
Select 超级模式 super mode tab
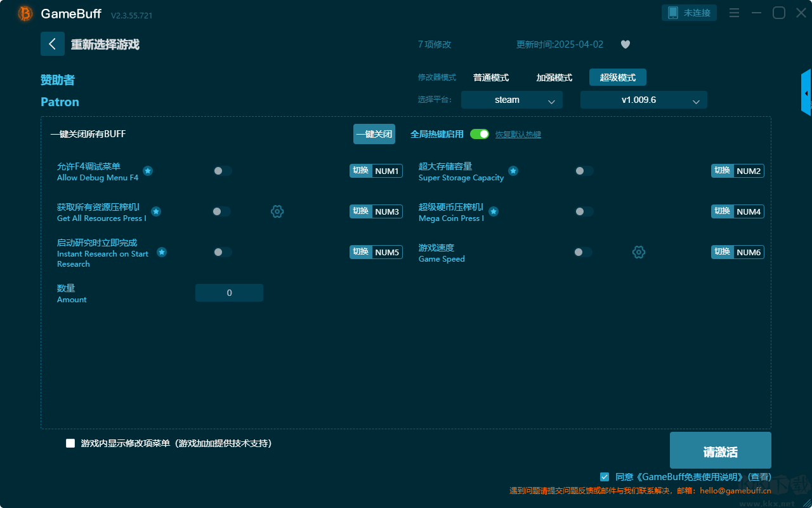tap(618, 77)
